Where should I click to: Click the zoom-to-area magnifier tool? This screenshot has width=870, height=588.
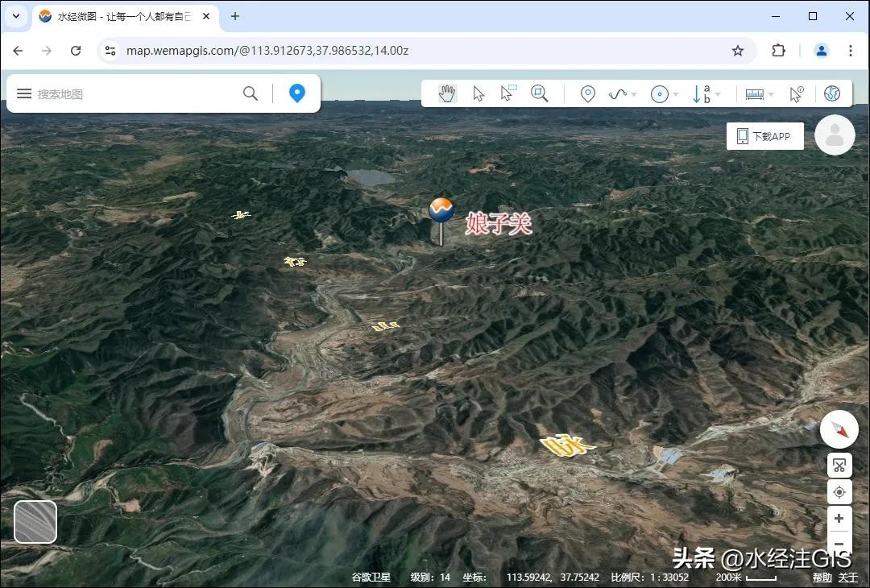click(x=539, y=93)
